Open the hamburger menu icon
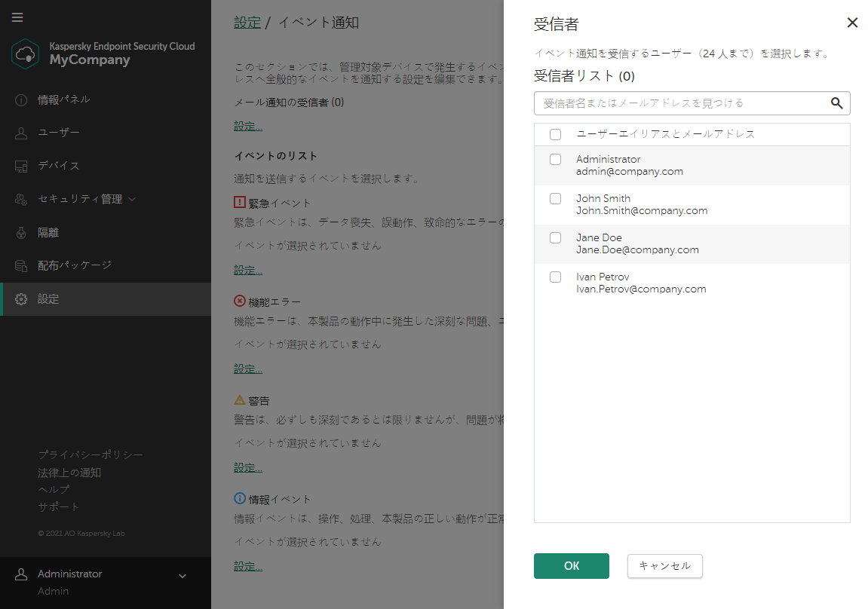Screen dimensions: 868x609 pos(17,17)
